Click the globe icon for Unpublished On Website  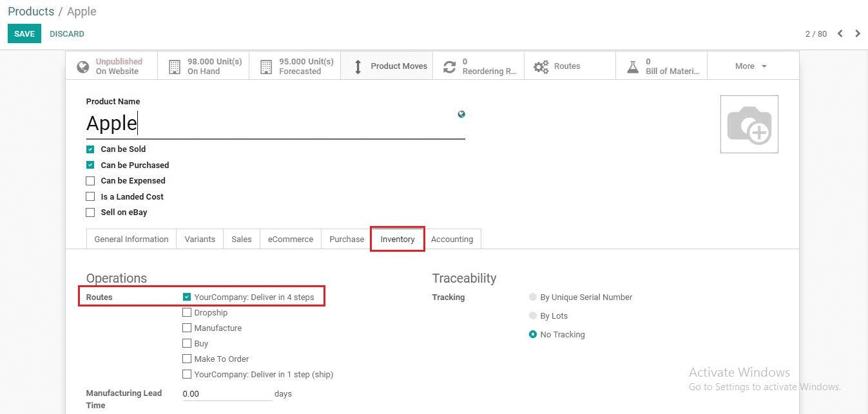82,66
